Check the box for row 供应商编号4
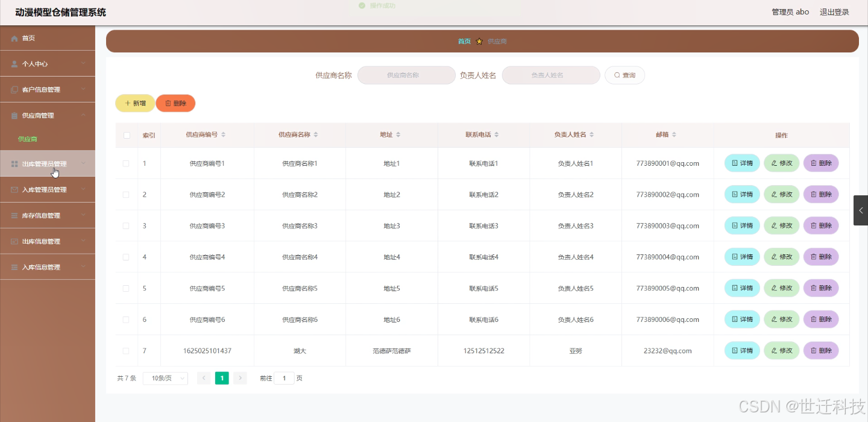 pyautogui.click(x=126, y=257)
